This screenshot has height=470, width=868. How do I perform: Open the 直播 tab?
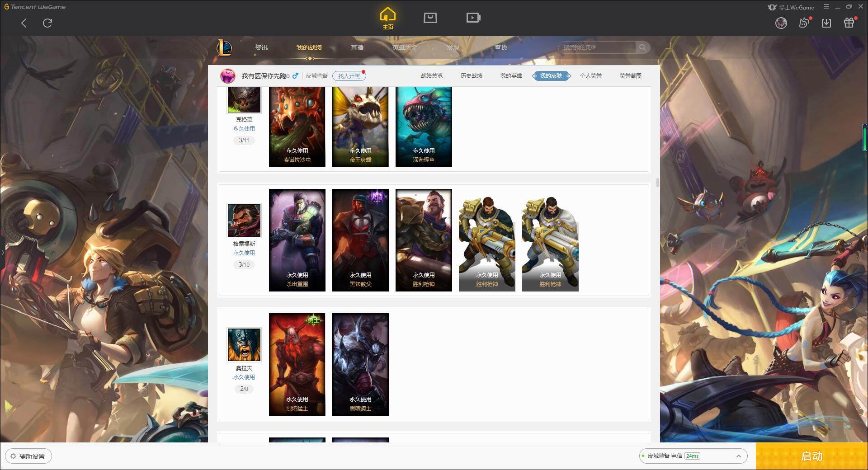click(x=357, y=47)
